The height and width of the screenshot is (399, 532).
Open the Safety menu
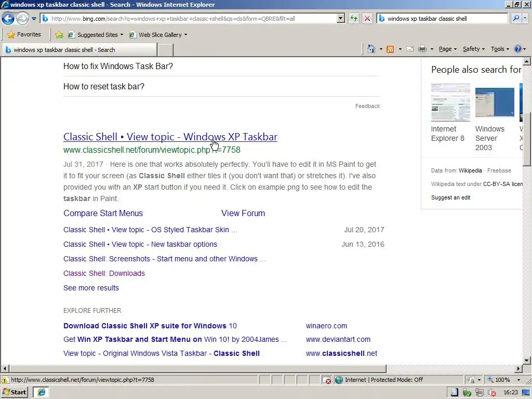coord(474,49)
